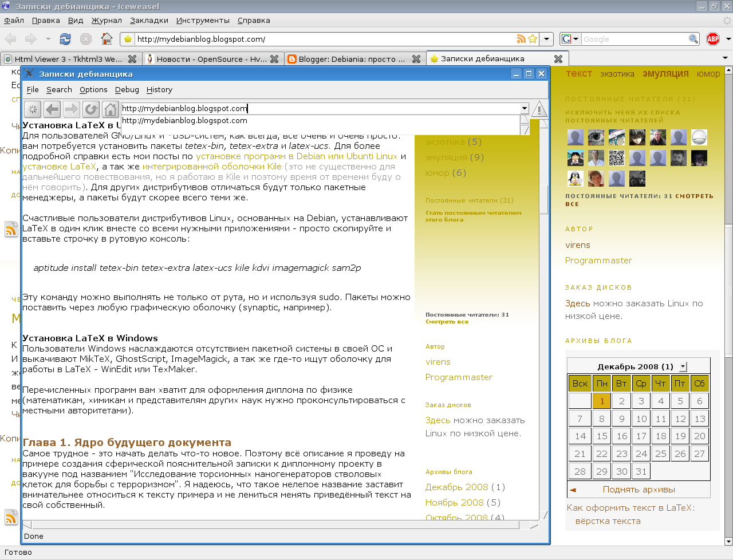This screenshot has width=733, height=560.
Task: Expand Hv3 location bar dropdown arrow
Action: coord(524,108)
